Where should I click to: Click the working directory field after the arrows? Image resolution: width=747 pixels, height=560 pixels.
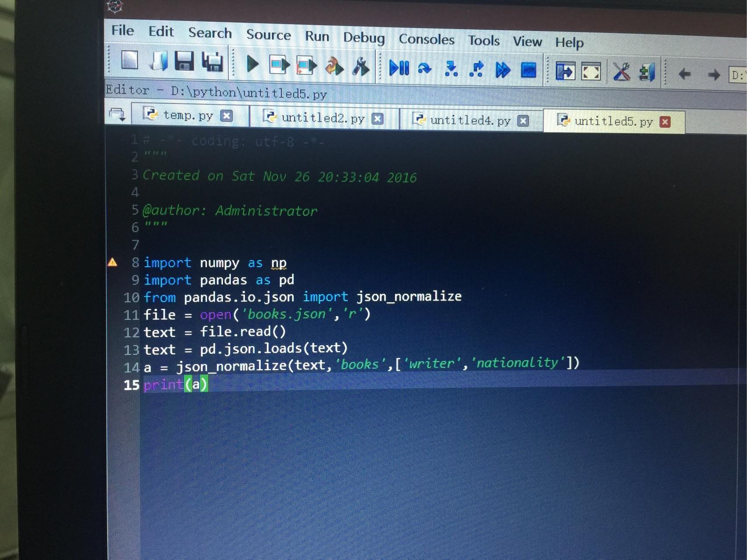tap(737, 75)
